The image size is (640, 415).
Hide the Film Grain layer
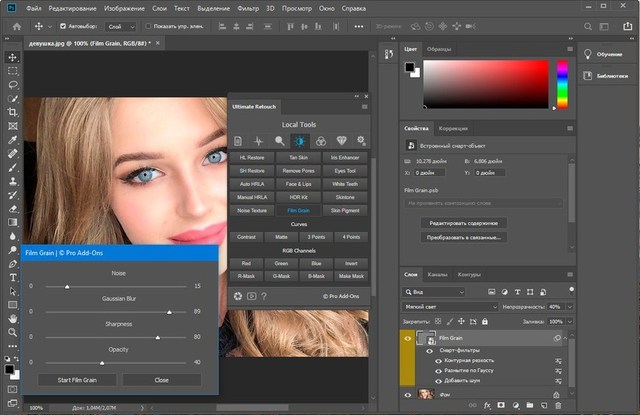(407, 339)
